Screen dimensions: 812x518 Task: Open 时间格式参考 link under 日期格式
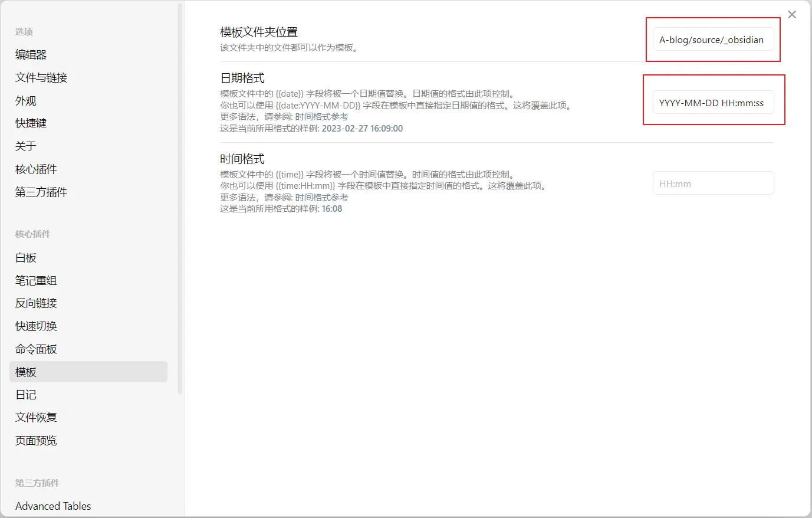pyautogui.click(x=321, y=117)
